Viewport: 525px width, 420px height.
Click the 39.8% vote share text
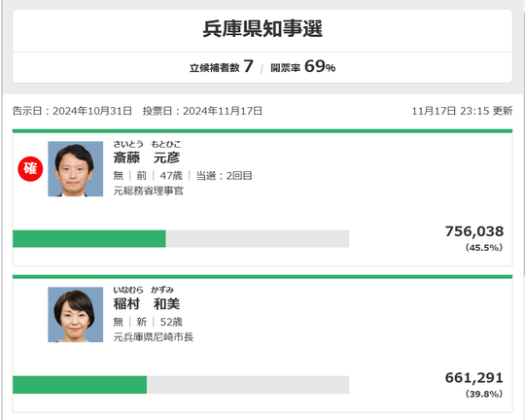click(484, 394)
